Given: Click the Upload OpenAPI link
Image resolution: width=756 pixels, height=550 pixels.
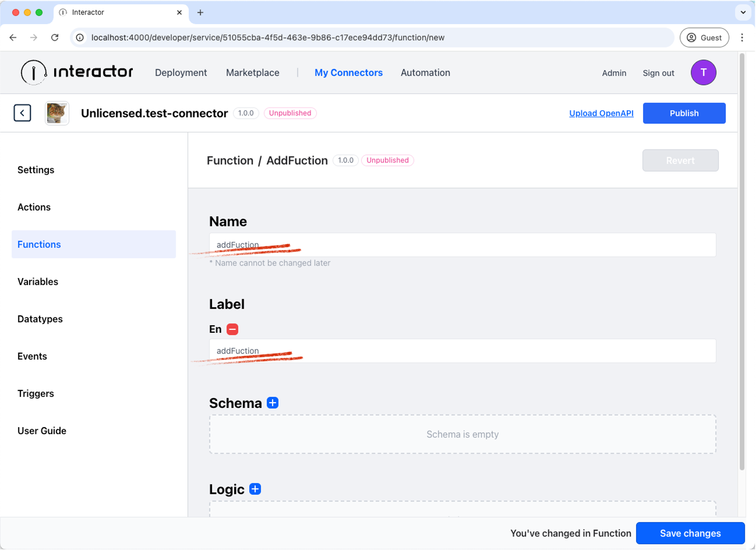Looking at the screenshot, I should click(x=602, y=113).
